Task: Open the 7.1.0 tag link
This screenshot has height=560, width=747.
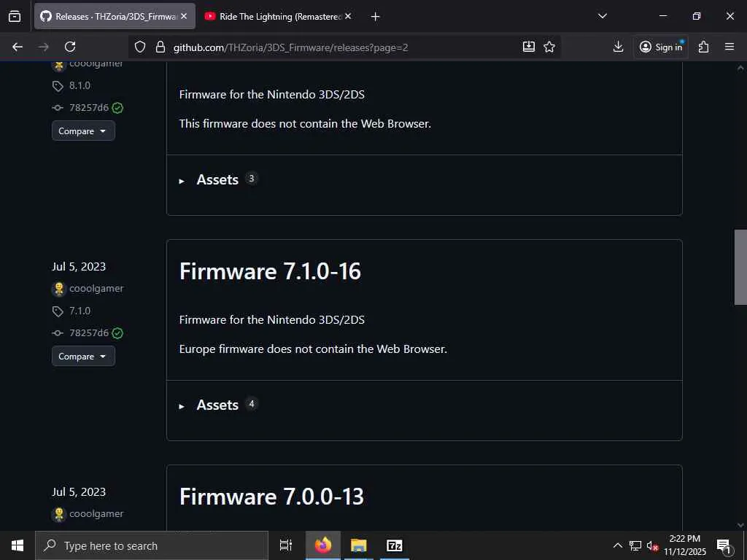Action: [x=80, y=311]
